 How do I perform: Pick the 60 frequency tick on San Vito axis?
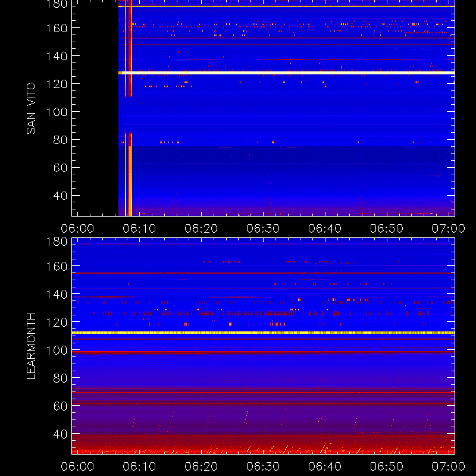click(x=60, y=168)
